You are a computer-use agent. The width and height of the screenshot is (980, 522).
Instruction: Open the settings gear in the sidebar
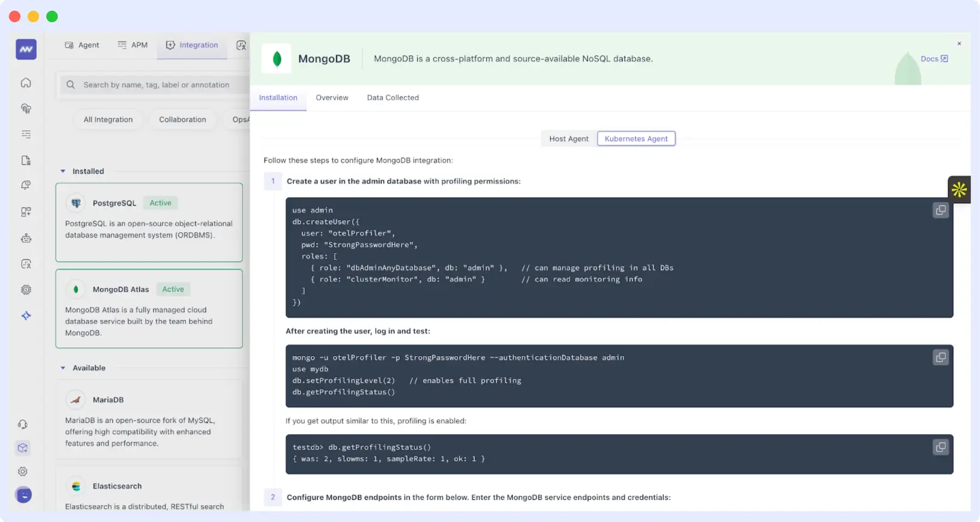point(23,471)
